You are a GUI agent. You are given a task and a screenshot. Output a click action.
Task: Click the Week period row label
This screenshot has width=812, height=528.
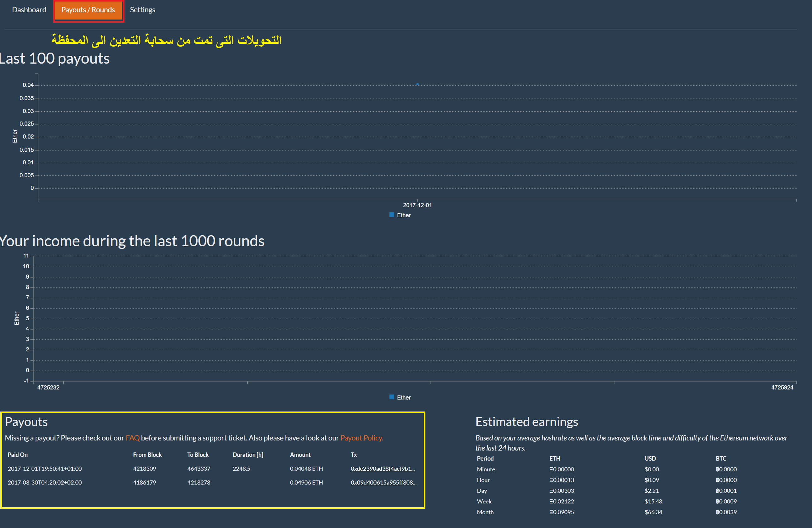pos(484,502)
